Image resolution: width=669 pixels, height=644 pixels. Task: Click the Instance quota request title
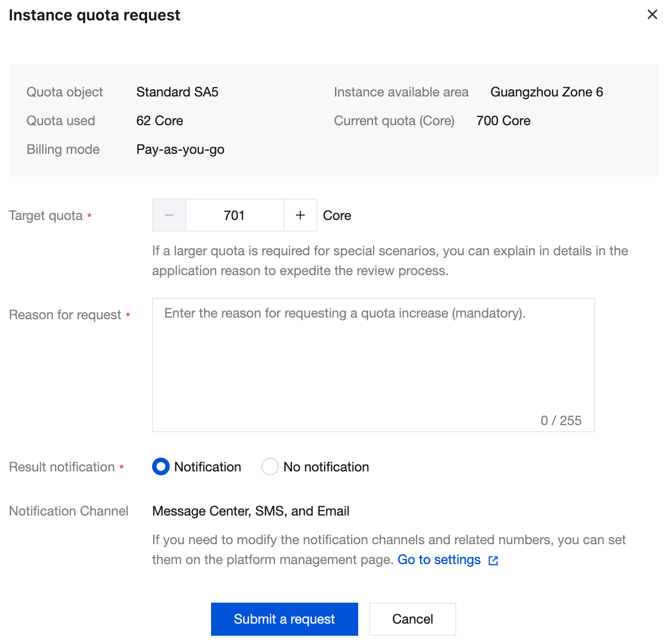(94, 15)
